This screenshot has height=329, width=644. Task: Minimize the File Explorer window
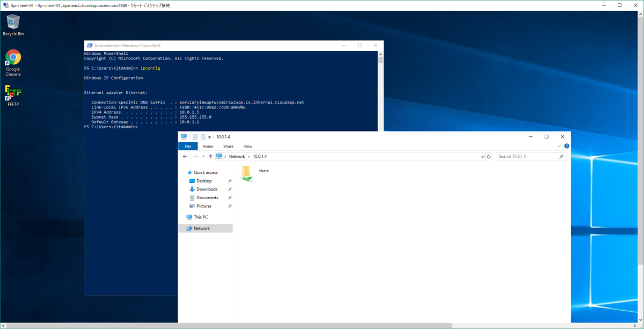click(x=530, y=137)
